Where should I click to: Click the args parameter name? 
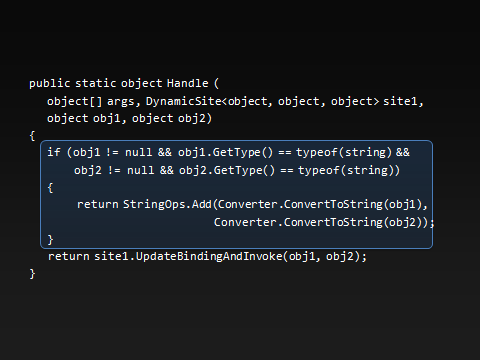(x=121, y=101)
